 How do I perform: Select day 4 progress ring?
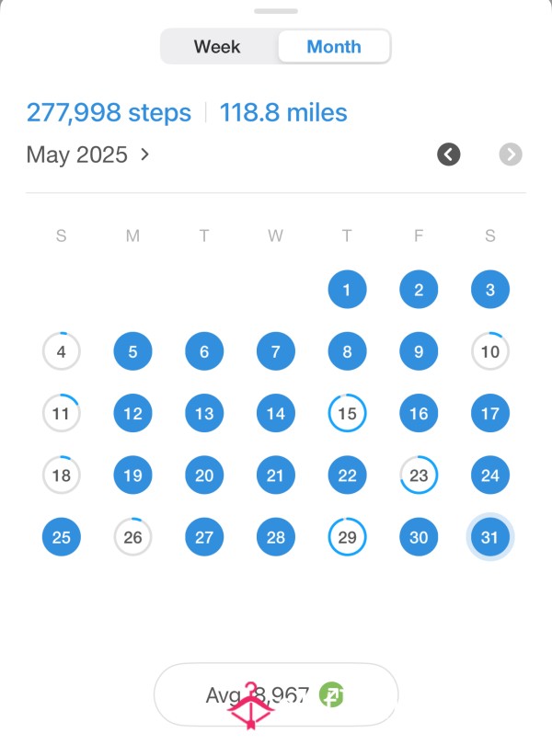62,351
